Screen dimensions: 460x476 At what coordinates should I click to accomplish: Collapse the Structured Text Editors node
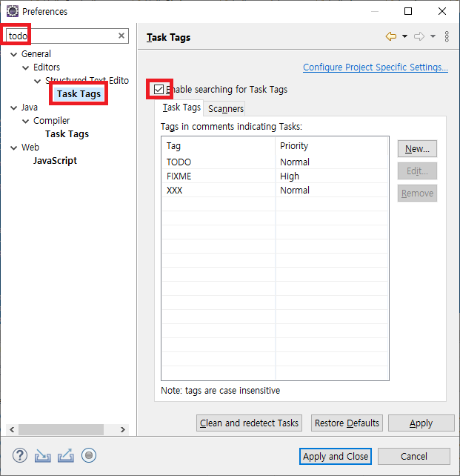point(38,81)
